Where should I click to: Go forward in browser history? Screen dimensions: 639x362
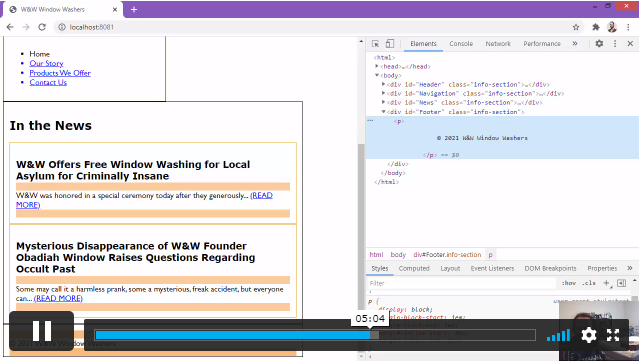tap(26, 27)
